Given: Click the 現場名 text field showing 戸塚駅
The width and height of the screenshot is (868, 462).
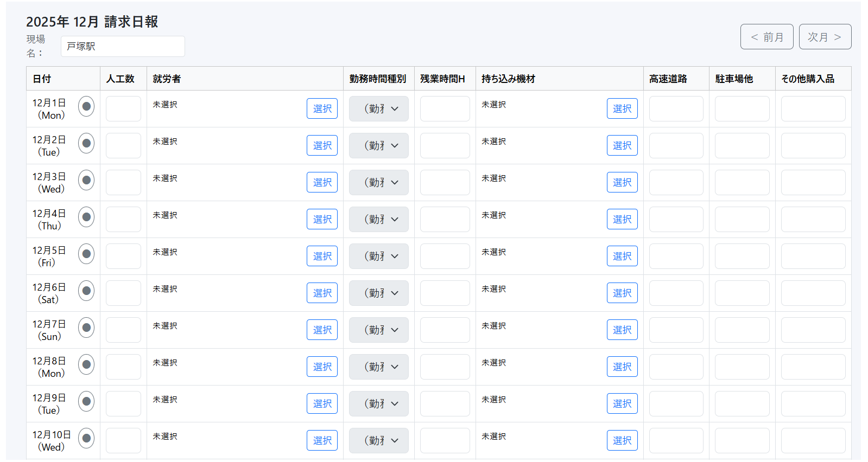Looking at the screenshot, I should tap(123, 47).
